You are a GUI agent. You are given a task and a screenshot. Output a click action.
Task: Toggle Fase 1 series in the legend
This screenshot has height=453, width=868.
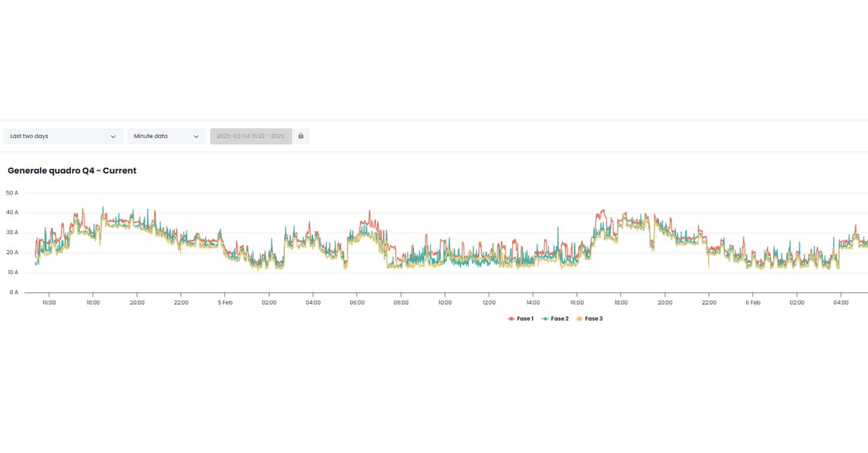click(x=525, y=319)
